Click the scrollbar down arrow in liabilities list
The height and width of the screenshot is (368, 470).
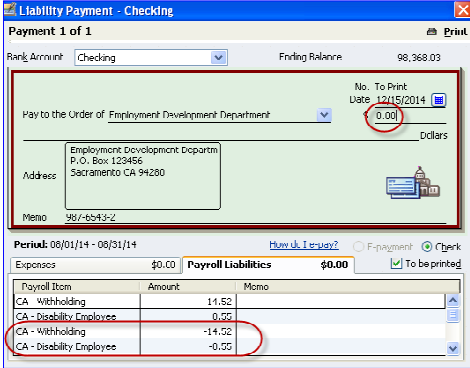tap(453, 348)
